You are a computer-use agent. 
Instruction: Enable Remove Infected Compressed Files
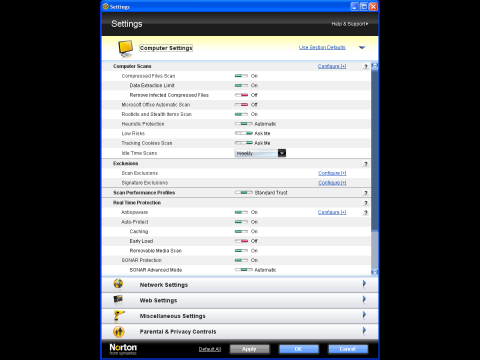click(241, 95)
